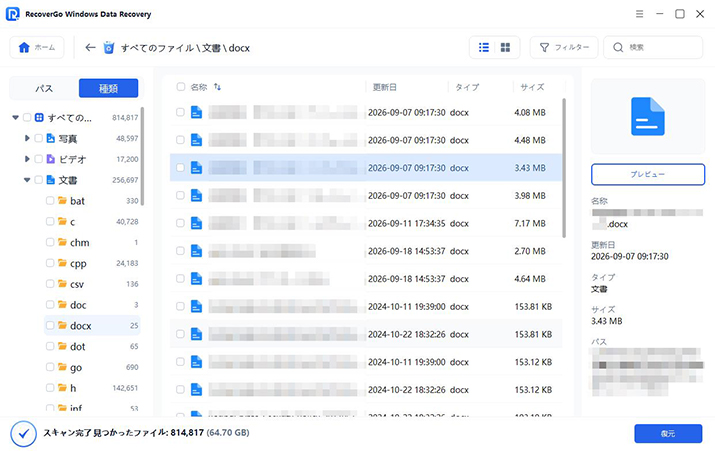Click the すべての... grid icon in tree
The width and height of the screenshot is (715, 451).
point(39,118)
